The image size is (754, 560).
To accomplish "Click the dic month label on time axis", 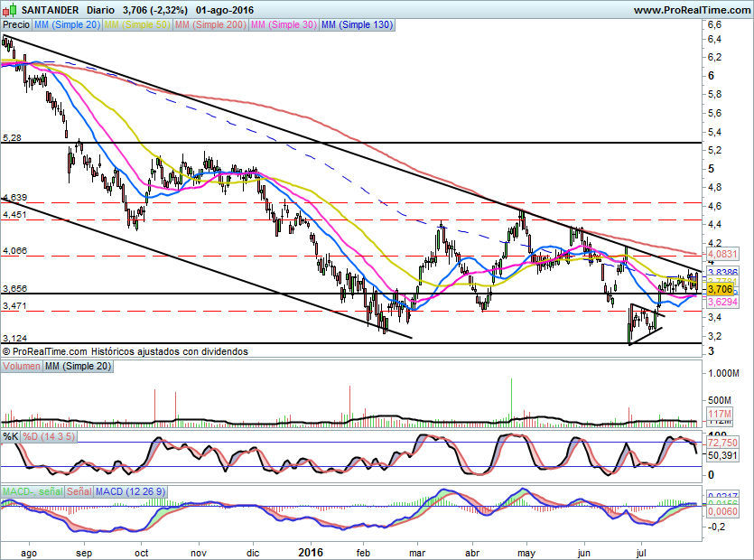I will [253, 554].
